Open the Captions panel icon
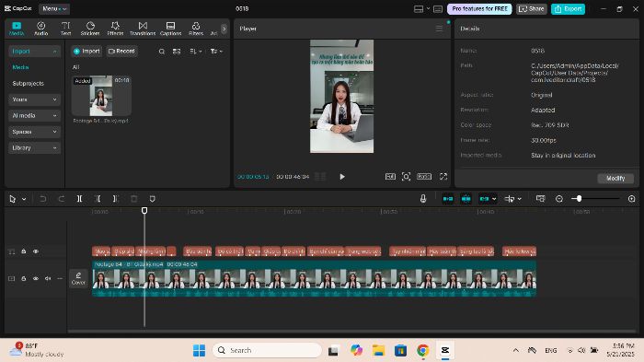The image size is (644, 362). (x=170, y=29)
